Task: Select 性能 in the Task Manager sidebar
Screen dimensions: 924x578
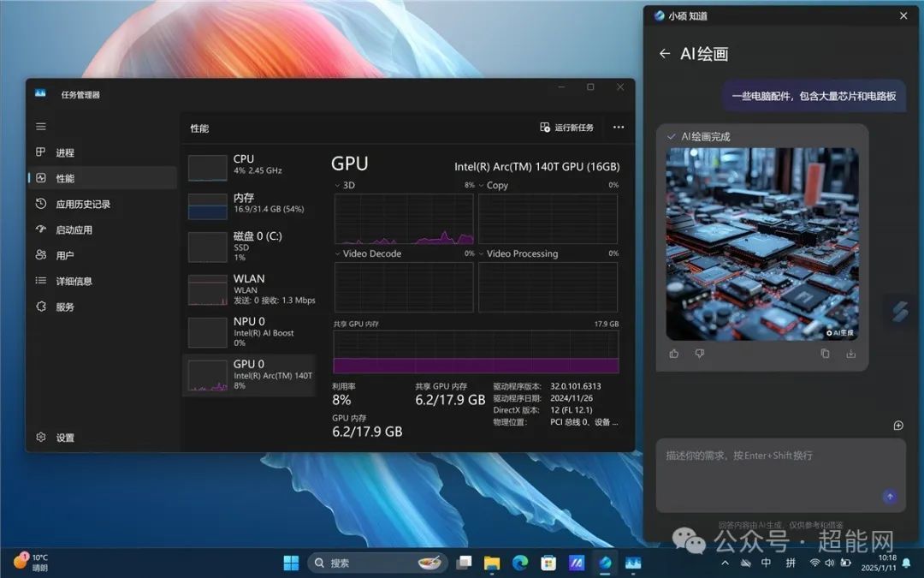Action: point(102,178)
